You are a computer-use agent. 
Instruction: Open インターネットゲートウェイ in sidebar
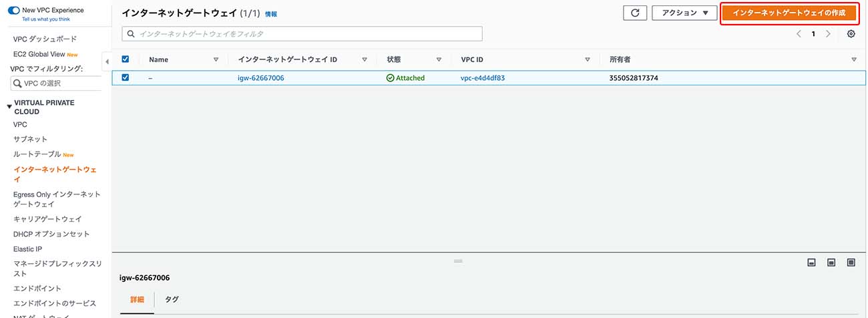(x=55, y=174)
